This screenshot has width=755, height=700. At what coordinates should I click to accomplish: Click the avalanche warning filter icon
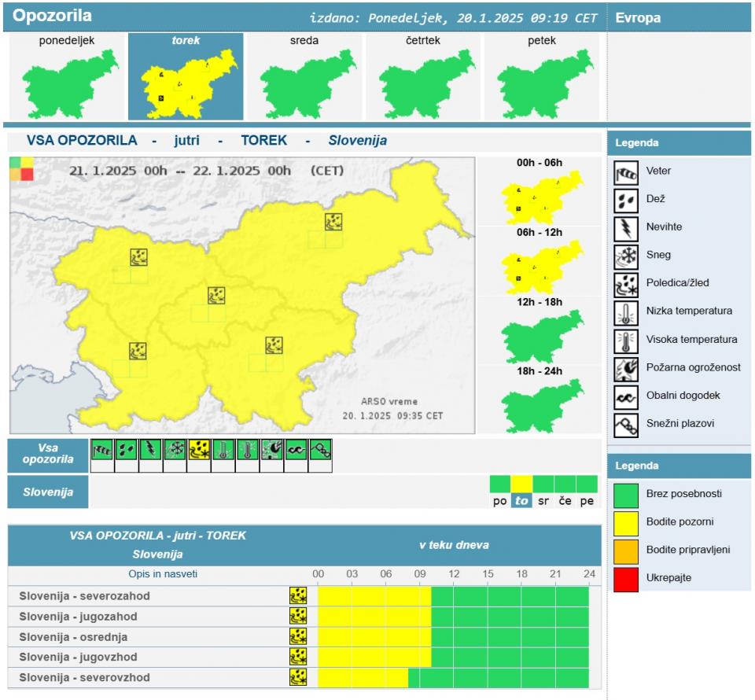point(320,449)
